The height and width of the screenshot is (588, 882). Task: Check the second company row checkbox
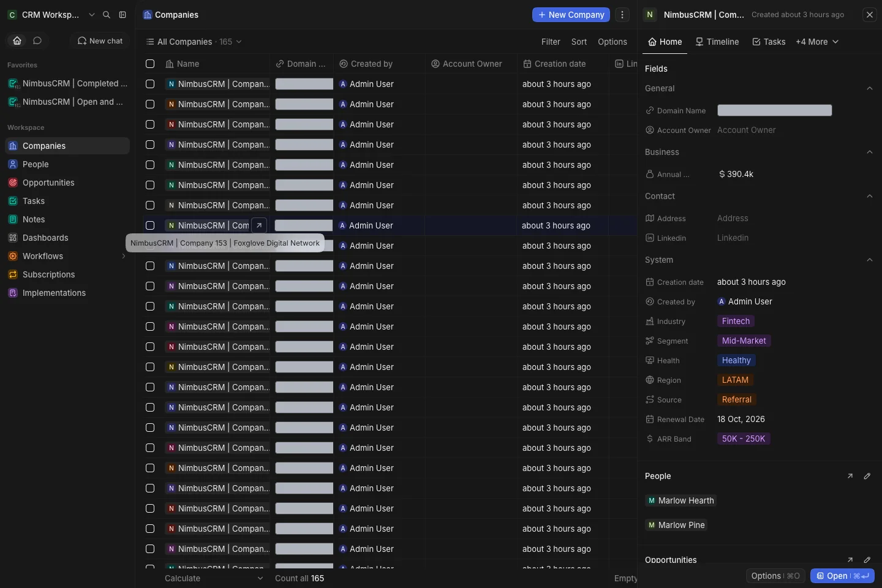150,104
